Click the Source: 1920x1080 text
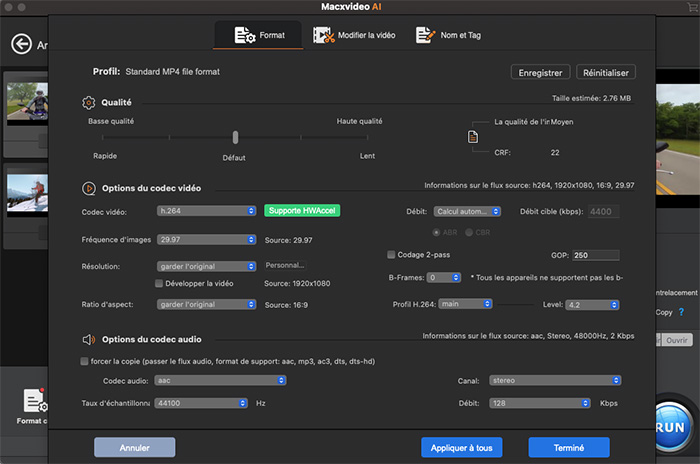700x464 pixels. pyautogui.click(x=297, y=284)
